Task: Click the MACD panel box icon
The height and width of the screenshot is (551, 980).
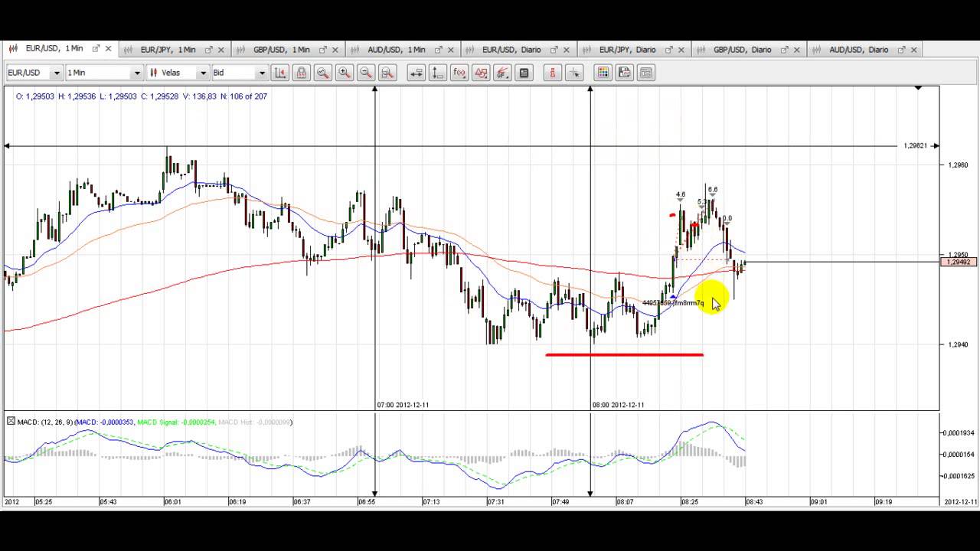Action: coord(11,422)
